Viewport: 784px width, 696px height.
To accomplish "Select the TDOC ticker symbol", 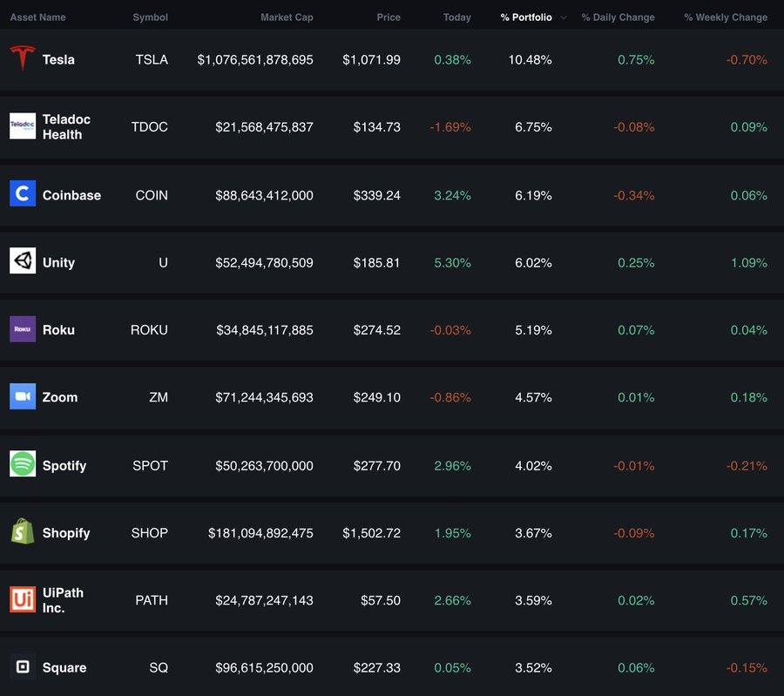I will (150, 127).
